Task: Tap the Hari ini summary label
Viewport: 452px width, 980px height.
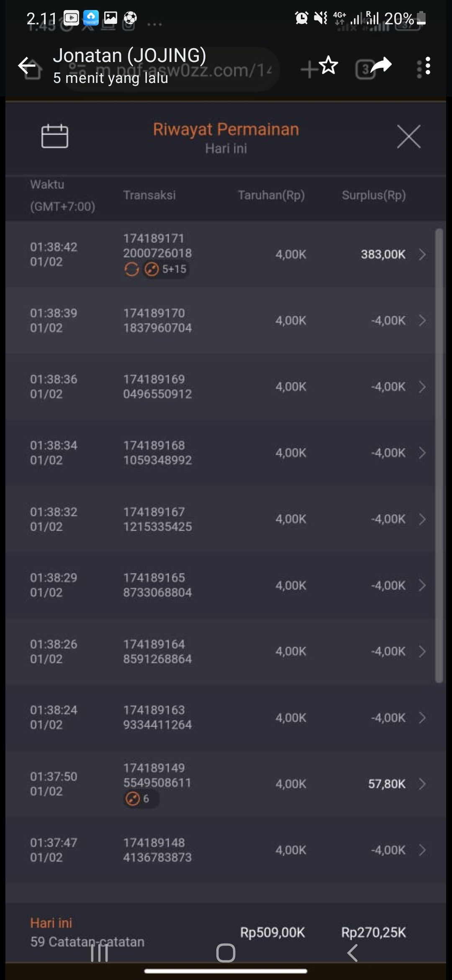Action: [51, 923]
